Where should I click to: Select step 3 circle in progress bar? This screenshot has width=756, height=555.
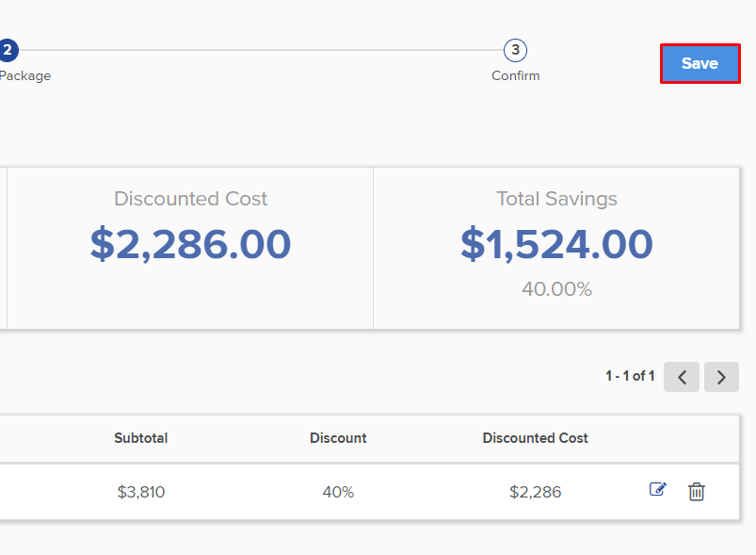515,50
